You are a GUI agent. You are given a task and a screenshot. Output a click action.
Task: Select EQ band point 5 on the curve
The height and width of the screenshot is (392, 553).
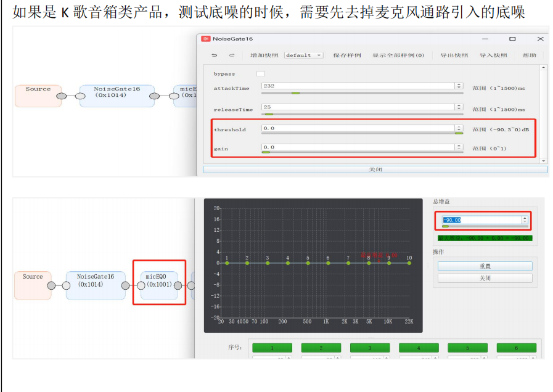[x=308, y=263]
